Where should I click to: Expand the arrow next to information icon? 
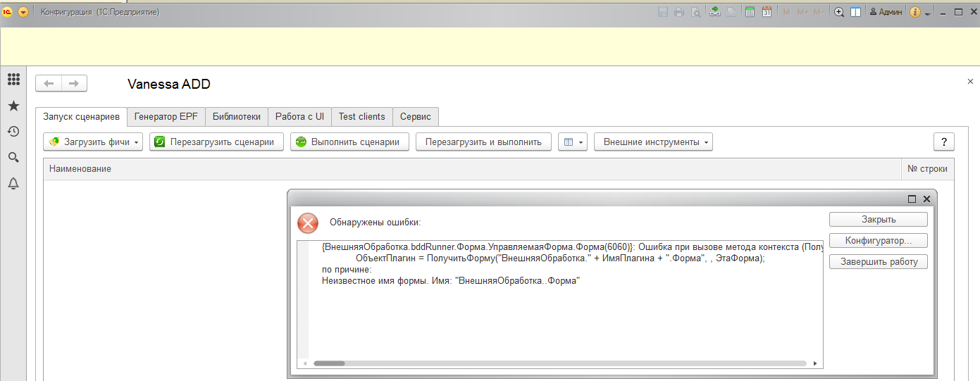click(x=928, y=13)
